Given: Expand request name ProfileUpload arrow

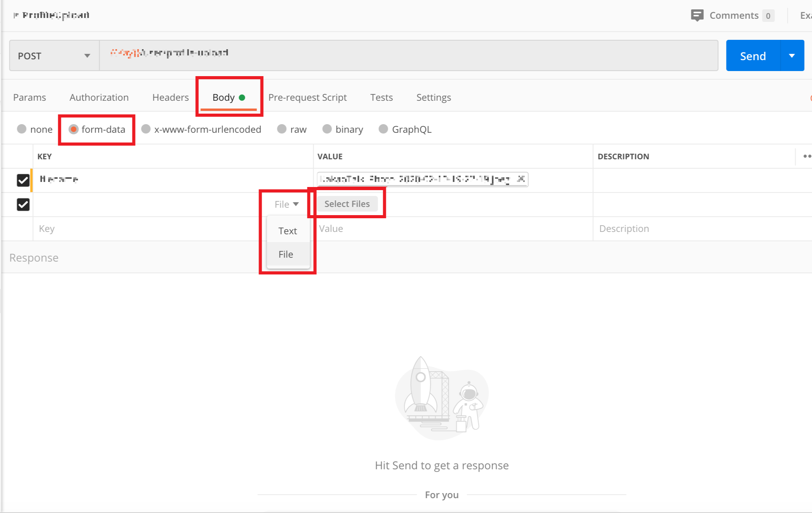Looking at the screenshot, I should (x=16, y=15).
